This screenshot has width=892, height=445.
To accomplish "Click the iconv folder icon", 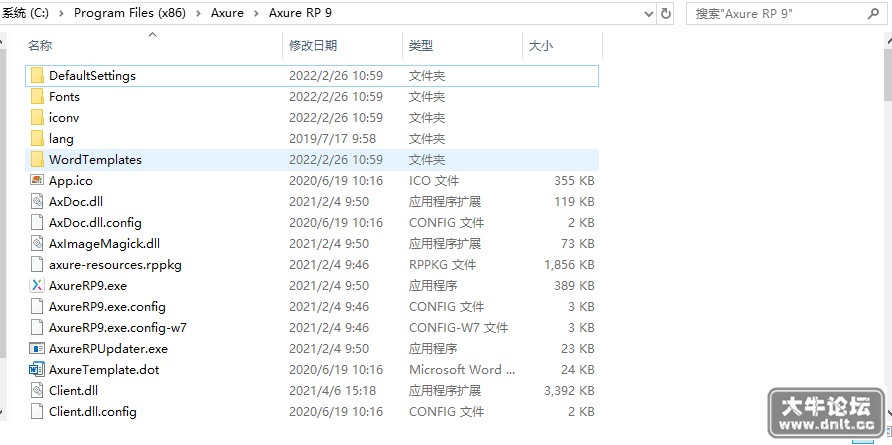I will 38,118.
